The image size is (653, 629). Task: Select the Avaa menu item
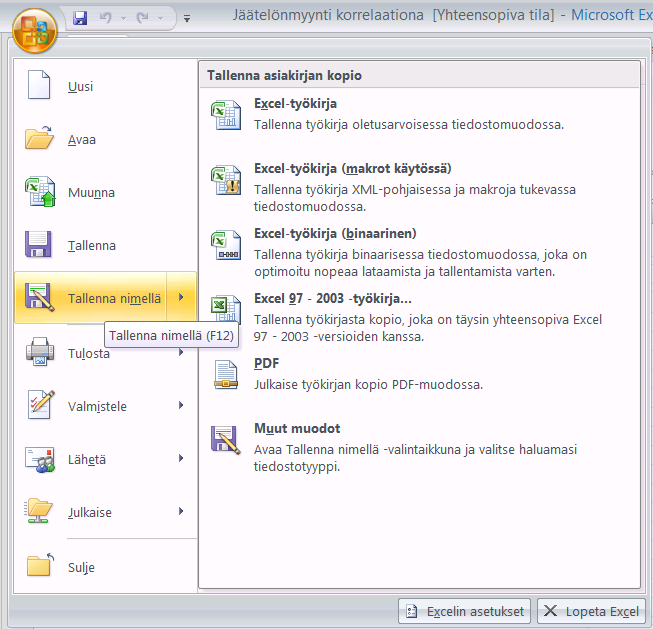tap(105, 139)
